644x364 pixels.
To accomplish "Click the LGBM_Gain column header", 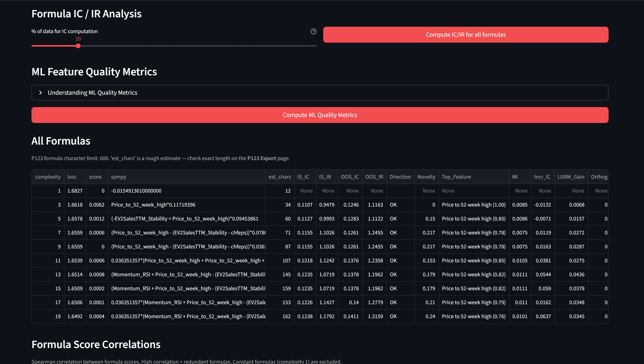I will pyautogui.click(x=571, y=177).
